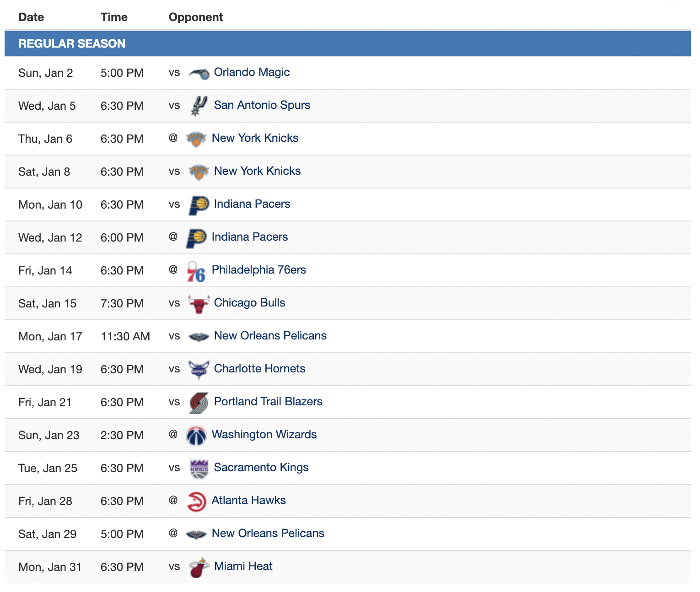Click 5:00 PM time in Jan 29 row
The image size is (700, 592).
click(122, 534)
